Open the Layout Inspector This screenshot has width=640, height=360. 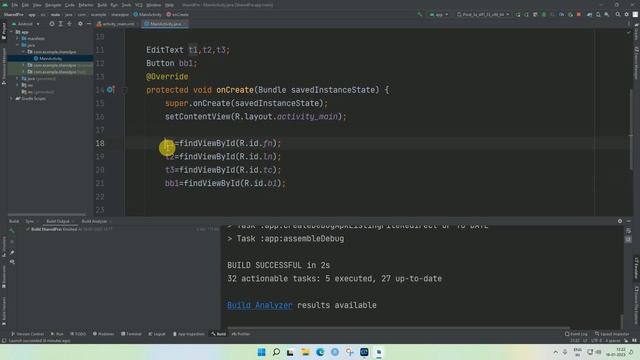pos(611,334)
